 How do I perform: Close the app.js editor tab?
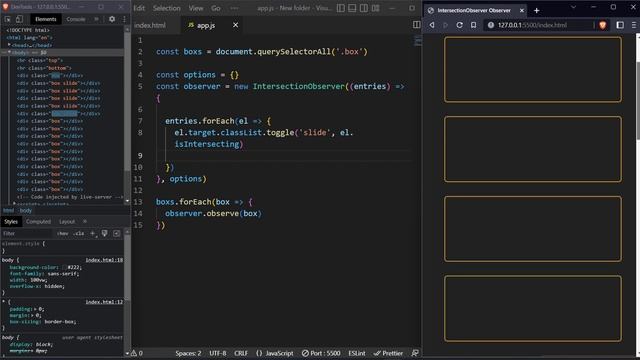coord(236,25)
